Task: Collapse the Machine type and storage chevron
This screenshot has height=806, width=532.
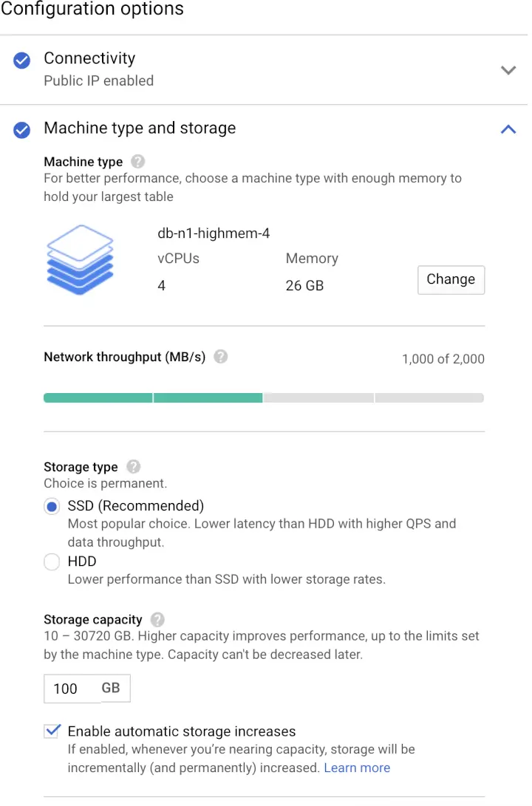Action: coord(508,129)
